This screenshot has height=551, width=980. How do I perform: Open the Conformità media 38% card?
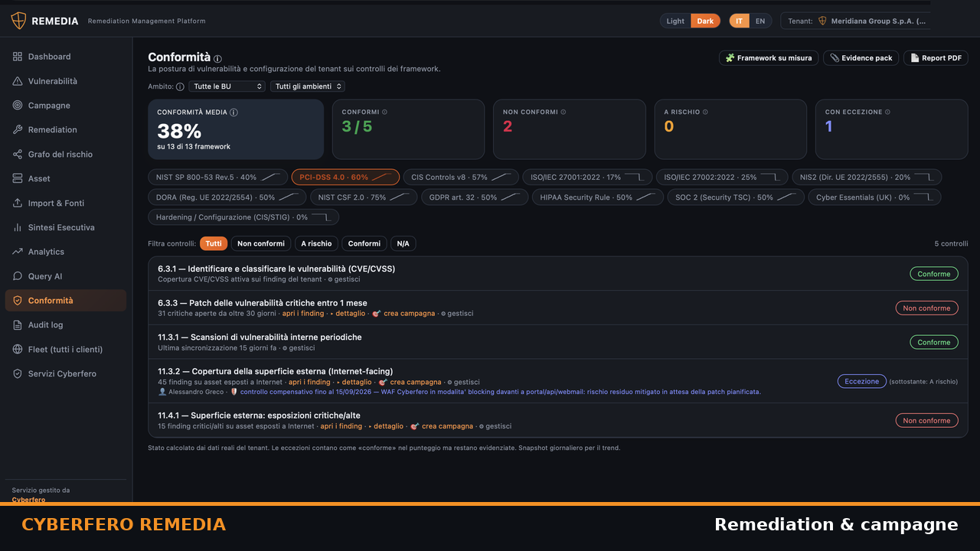point(236,129)
